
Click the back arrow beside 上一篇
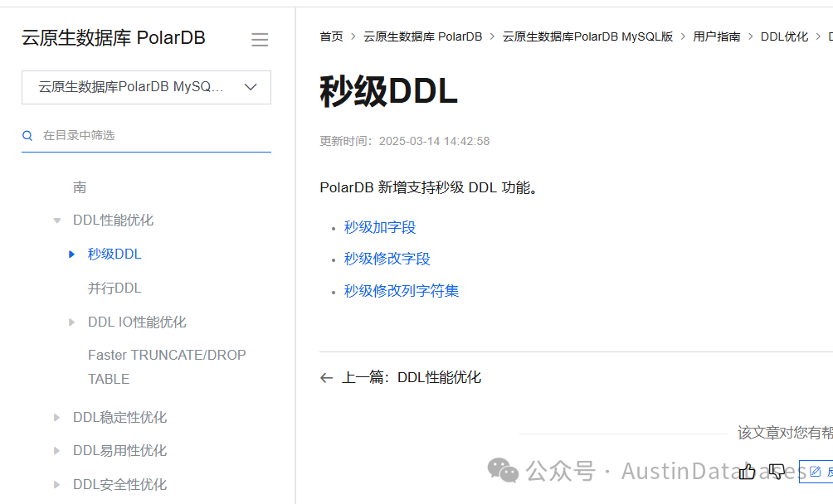(326, 377)
